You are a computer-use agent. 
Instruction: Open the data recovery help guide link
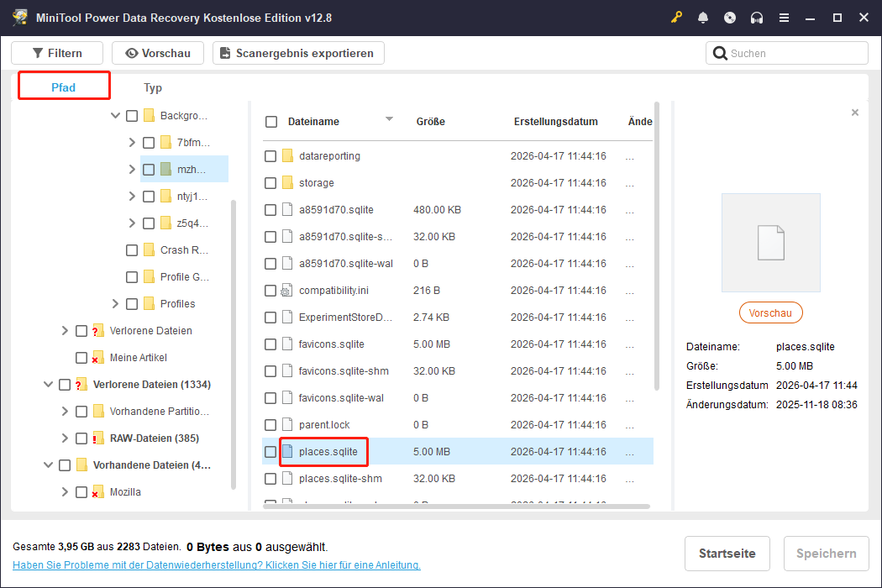coord(217,565)
